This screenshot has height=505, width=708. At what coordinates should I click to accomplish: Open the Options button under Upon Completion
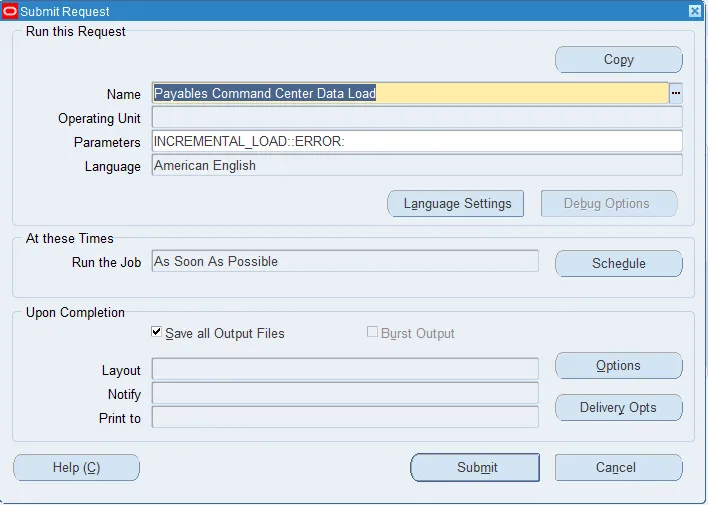click(619, 365)
